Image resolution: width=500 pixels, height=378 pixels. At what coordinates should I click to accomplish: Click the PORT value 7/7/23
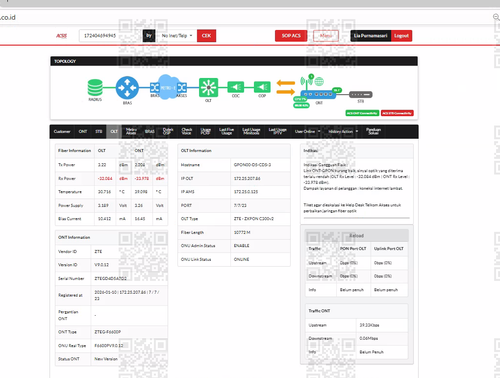[240, 205]
